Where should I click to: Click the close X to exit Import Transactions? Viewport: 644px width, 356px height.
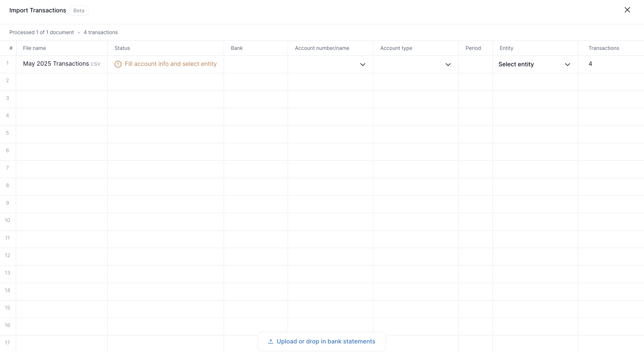point(627,10)
